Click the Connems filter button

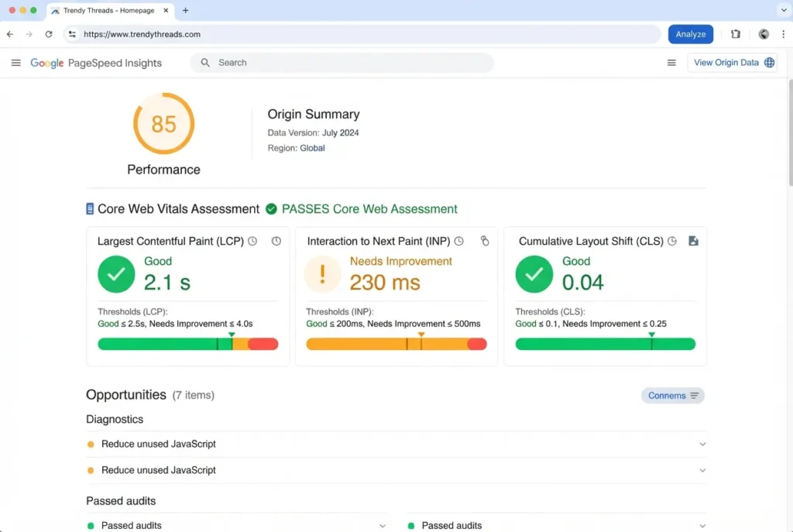(x=673, y=396)
